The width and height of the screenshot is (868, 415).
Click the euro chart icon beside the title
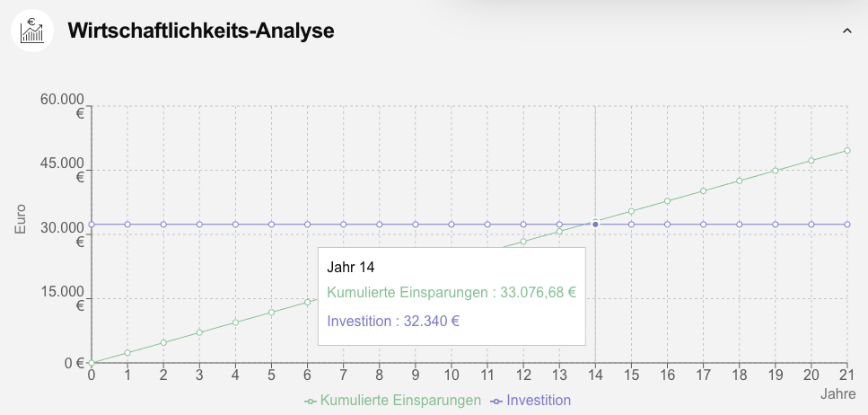32,31
